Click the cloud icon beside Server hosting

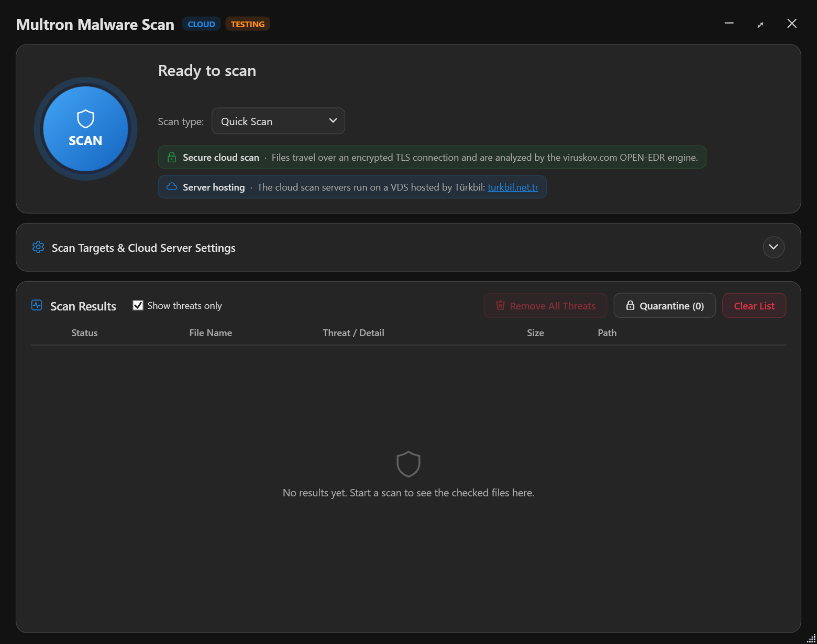(x=171, y=187)
